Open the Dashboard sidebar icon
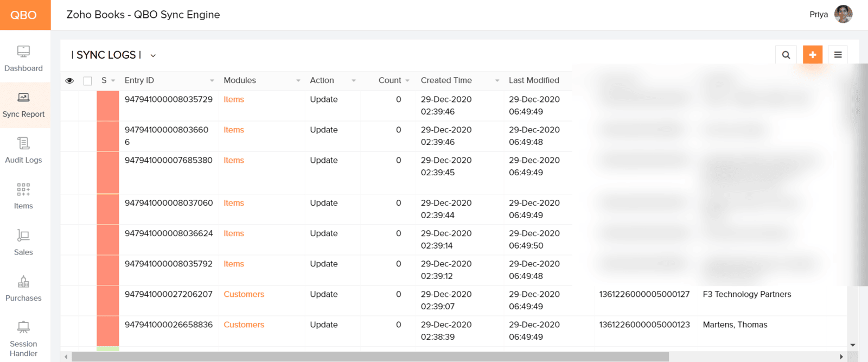Image resolution: width=868 pixels, height=362 pixels. tap(23, 52)
